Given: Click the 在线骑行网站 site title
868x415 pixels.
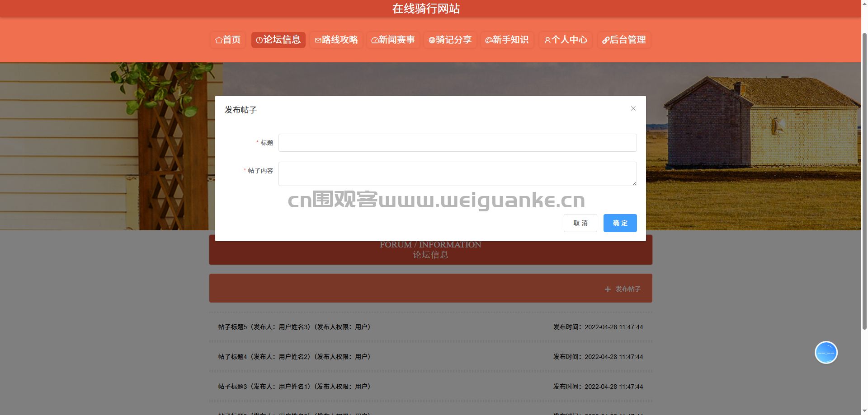Looking at the screenshot, I should (426, 9).
